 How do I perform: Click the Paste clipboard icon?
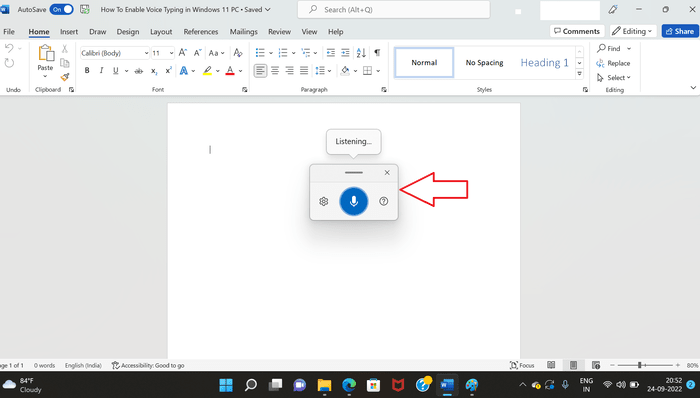pyautogui.click(x=46, y=54)
